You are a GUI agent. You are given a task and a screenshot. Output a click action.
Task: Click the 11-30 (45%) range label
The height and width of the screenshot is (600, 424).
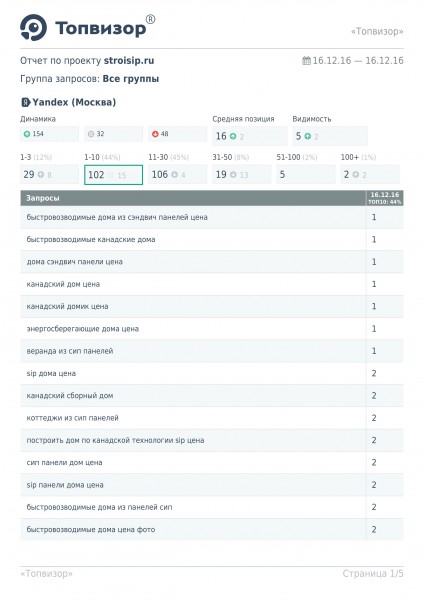coord(168,157)
